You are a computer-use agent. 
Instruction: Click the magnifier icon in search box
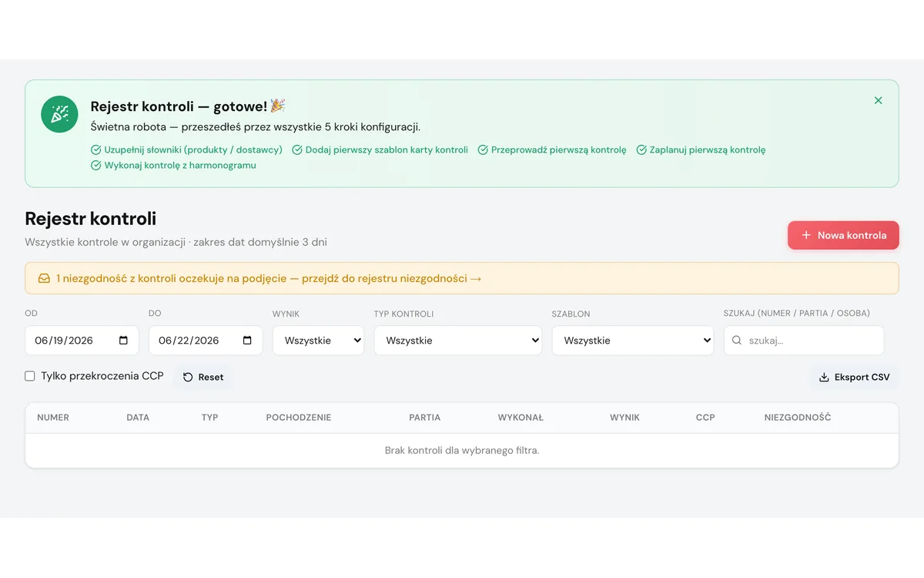(737, 341)
